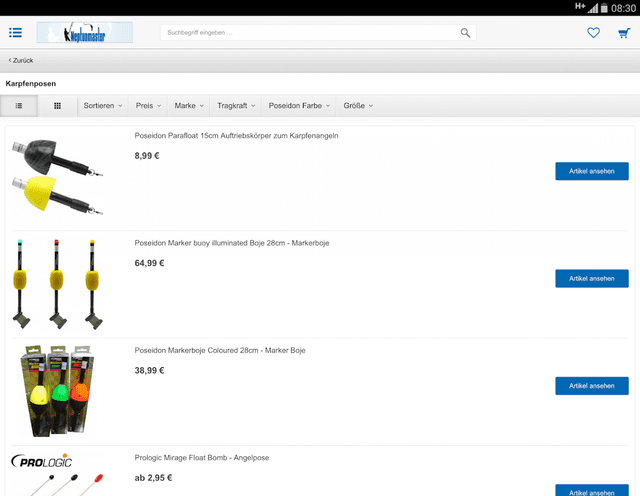The image size is (640, 496).
Task: View Poseidon Parafloat article button
Action: pyautogui.click(x=591, y=171)
